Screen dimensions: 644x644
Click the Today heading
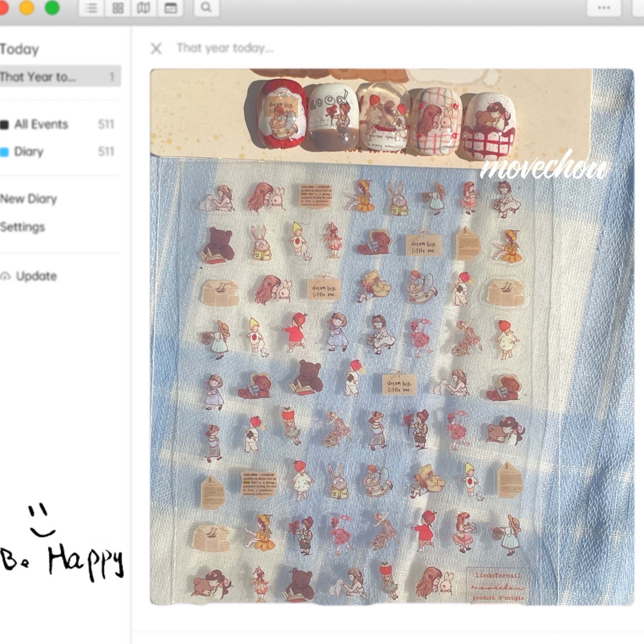pyautogui.click(x=19, y=49)
